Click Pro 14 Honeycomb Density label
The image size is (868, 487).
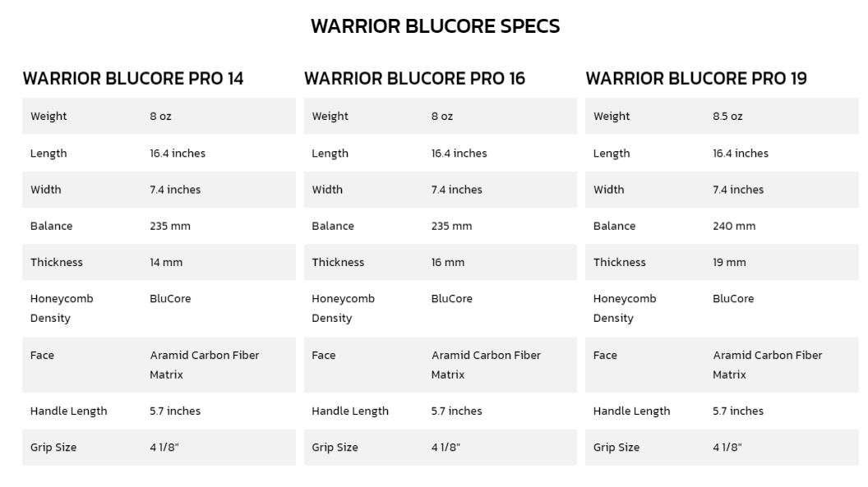click(62, 309)
